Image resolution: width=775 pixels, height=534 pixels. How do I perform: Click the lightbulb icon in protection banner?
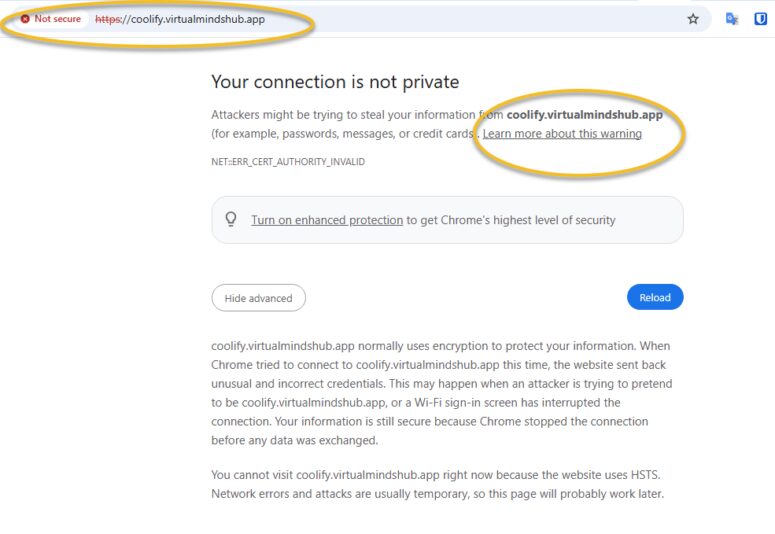[x=231, y=220]
